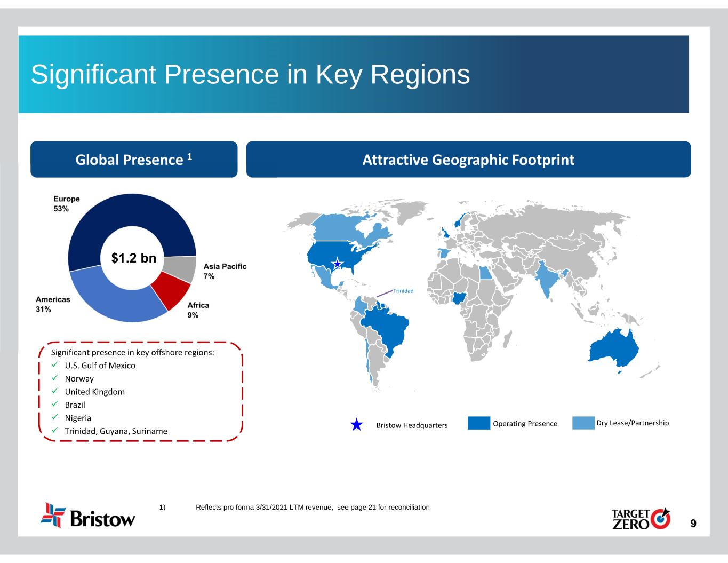Click the checkmark beside Nigeria

[54, 418]
